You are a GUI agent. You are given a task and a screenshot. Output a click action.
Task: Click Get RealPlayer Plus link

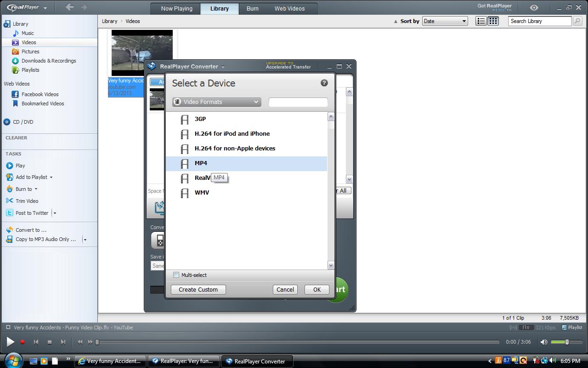click(x=494, y=7)
